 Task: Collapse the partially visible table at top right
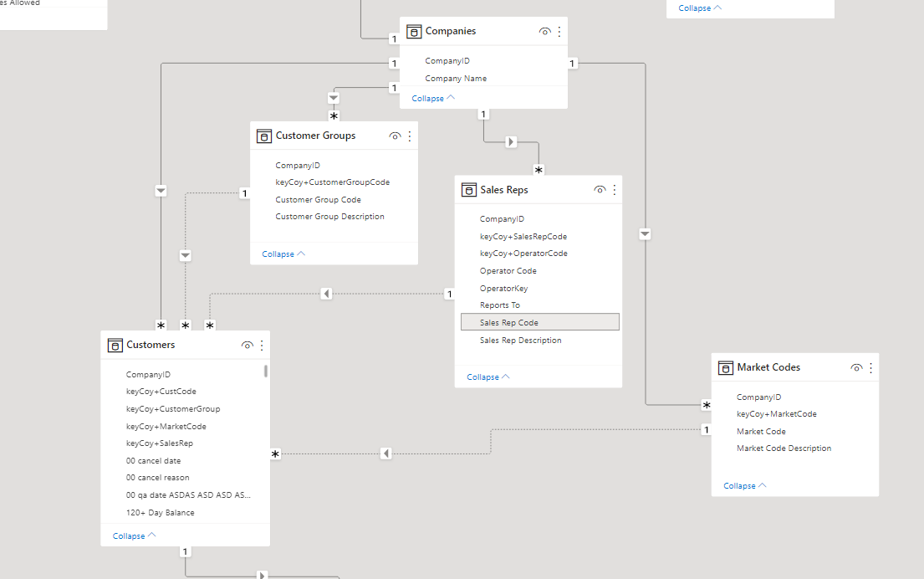(700, 8)
